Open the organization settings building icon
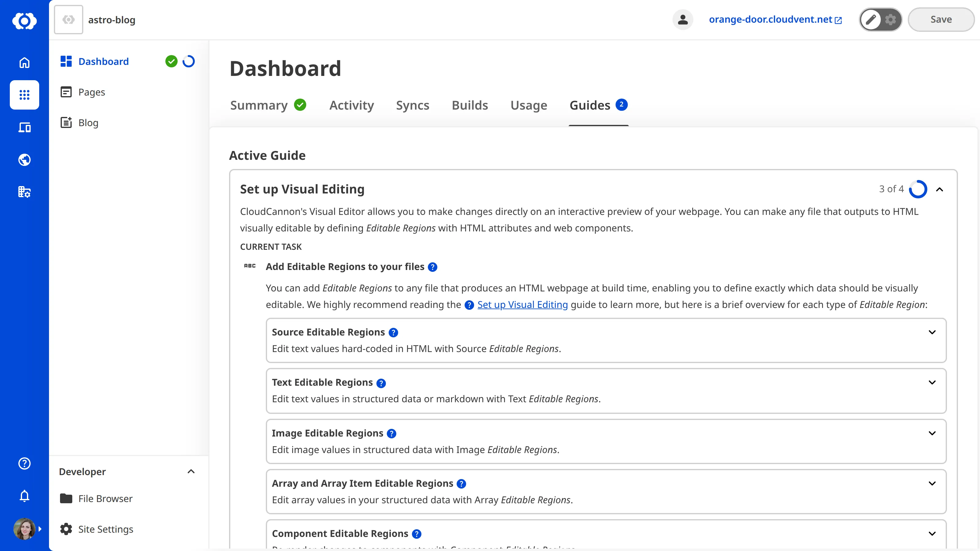 tap(24, 192)
